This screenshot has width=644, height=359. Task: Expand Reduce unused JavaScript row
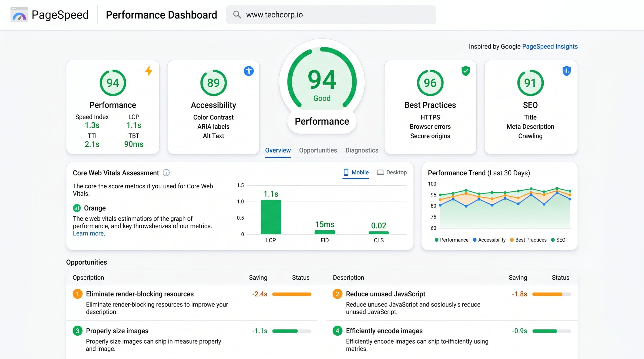452,302
